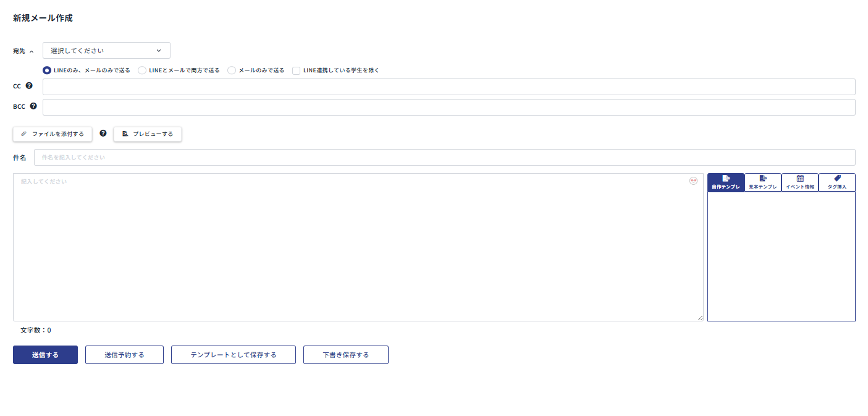Click the help icon beside ファイルを添付する

[103, 133]
